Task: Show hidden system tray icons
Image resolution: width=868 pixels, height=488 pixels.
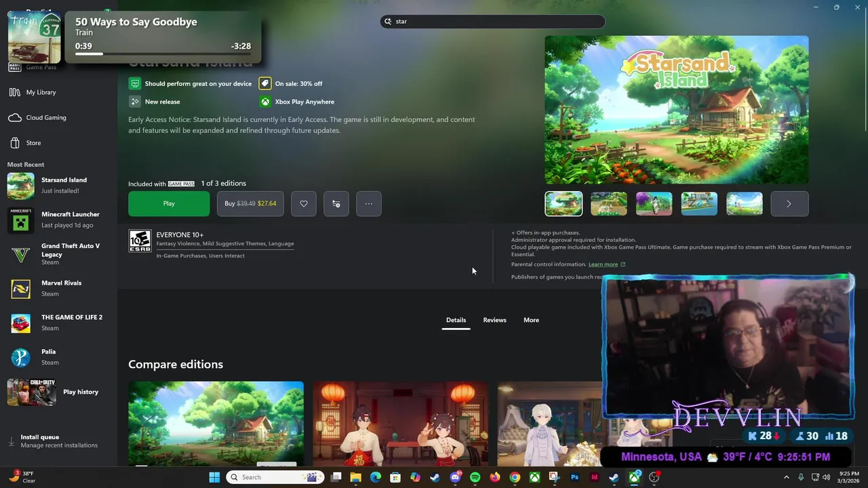Action: pyautogui.click(x=786, y=477)
